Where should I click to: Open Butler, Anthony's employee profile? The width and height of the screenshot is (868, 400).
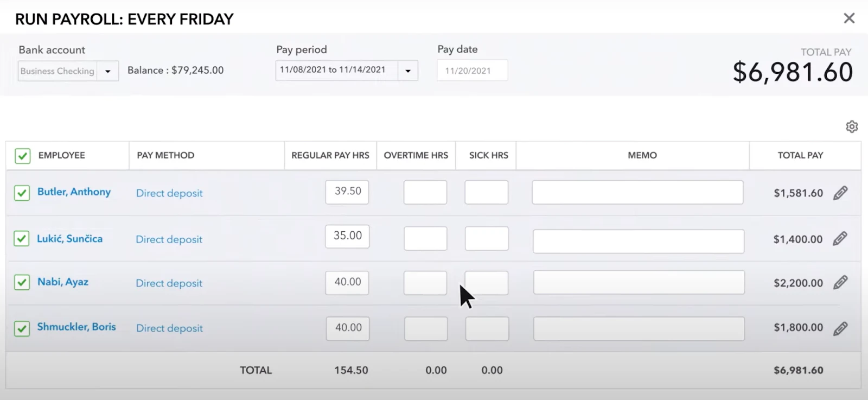(x=74, y=192)
